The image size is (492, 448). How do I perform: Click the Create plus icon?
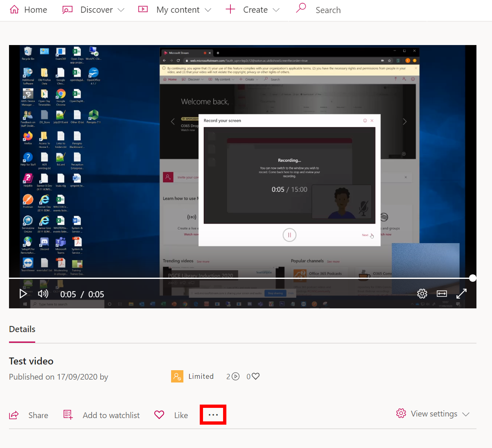pos(230,9)
